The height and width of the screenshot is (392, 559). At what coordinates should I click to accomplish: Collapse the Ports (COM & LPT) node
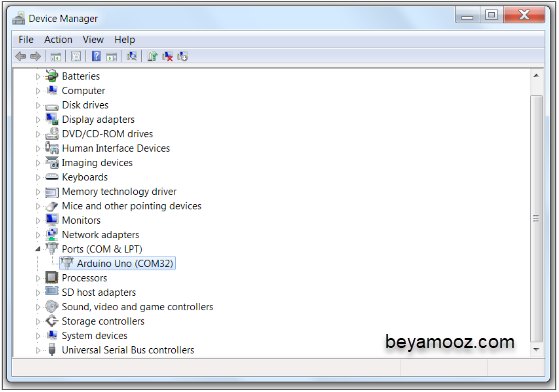pyautogui.click(x=38, y=249)
